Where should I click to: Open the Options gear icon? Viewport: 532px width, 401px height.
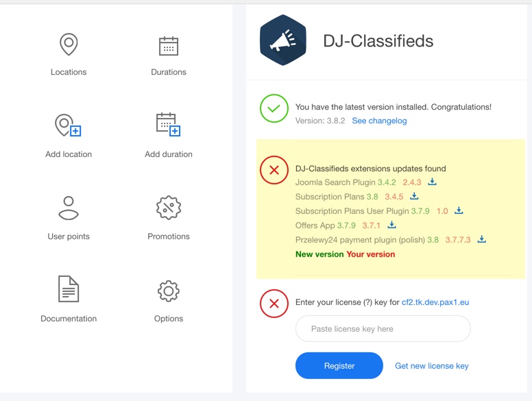pyautogui.click(x=169, y=291)
